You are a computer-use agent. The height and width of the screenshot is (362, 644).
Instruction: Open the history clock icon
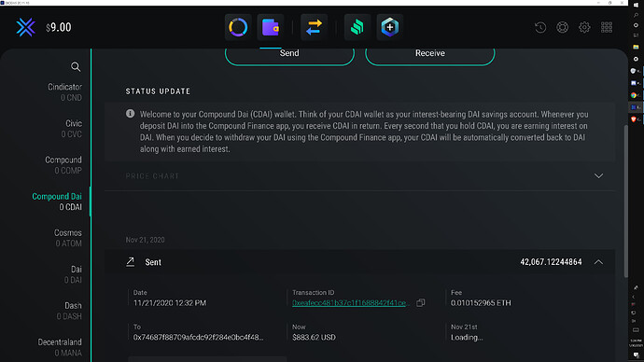(x=540, y=27)
